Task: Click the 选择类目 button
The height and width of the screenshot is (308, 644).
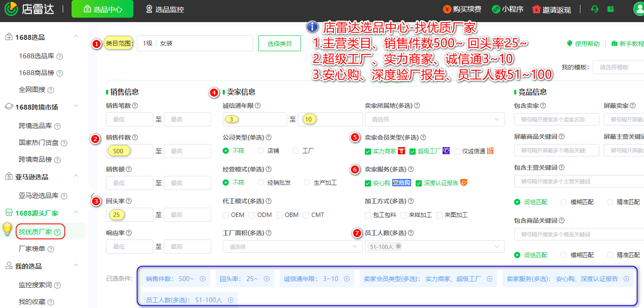Action: (x=280, y=43)
